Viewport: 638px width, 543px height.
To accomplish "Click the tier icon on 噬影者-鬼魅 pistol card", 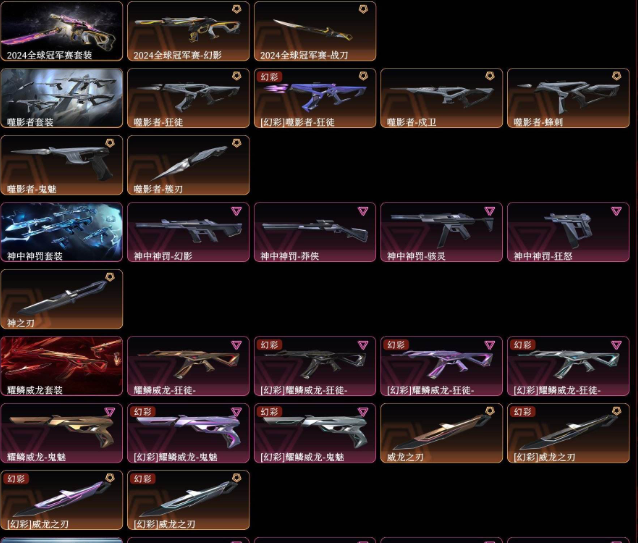I will 110,143.
